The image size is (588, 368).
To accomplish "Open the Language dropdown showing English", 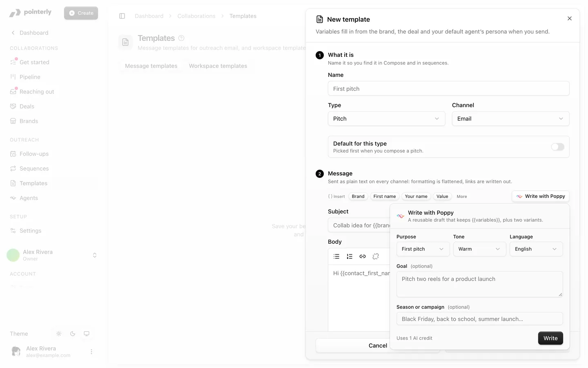I will coord(536,249).
